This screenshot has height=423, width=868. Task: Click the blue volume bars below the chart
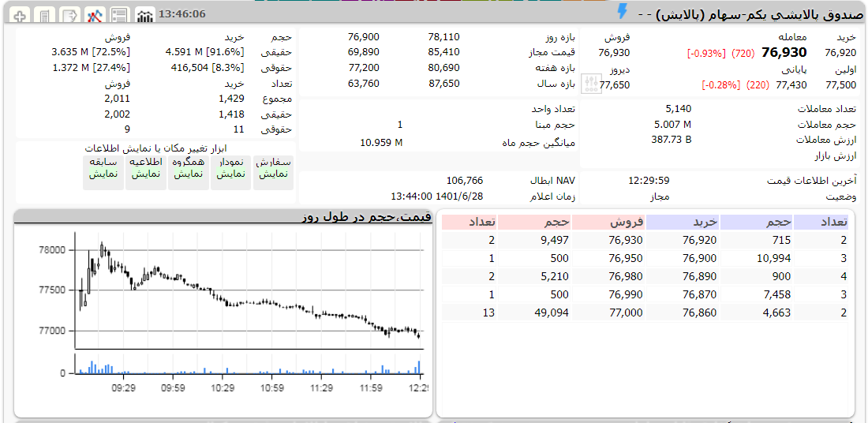point(249,366)
